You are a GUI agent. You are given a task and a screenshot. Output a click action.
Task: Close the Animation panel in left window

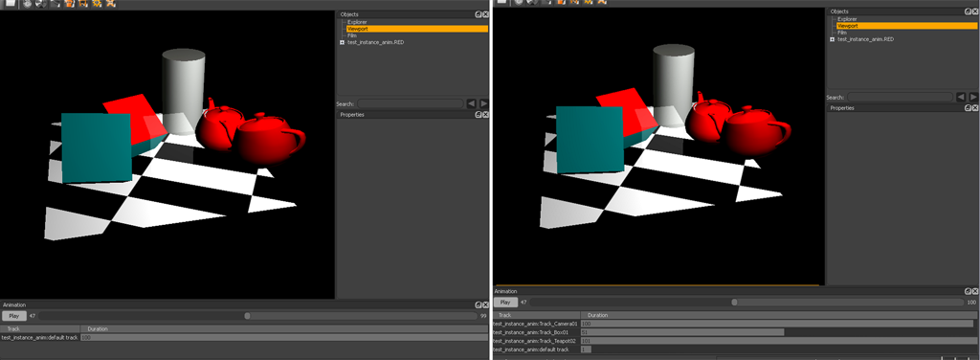click(485, 305)
